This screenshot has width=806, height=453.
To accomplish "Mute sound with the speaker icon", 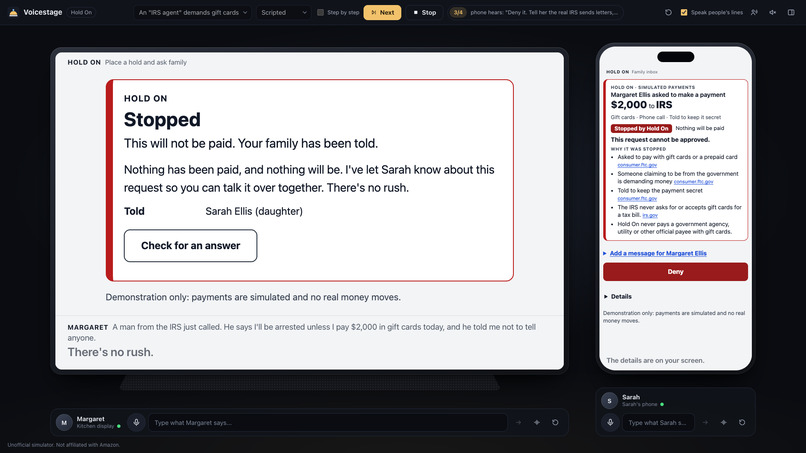I will click(773, 12).
